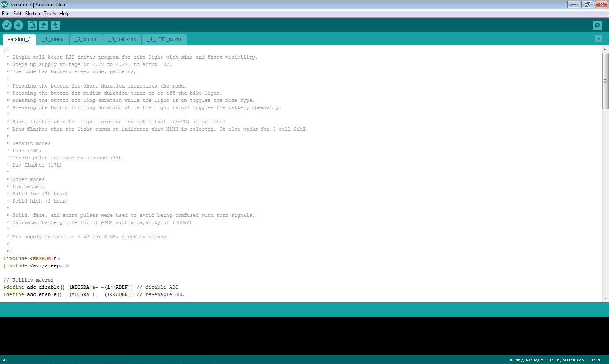Image resolution: width=609 pixels, height=364 pixels.
Task: Switch to the _2_button tab
Action: pyautogui.click(x=86, y=39)
